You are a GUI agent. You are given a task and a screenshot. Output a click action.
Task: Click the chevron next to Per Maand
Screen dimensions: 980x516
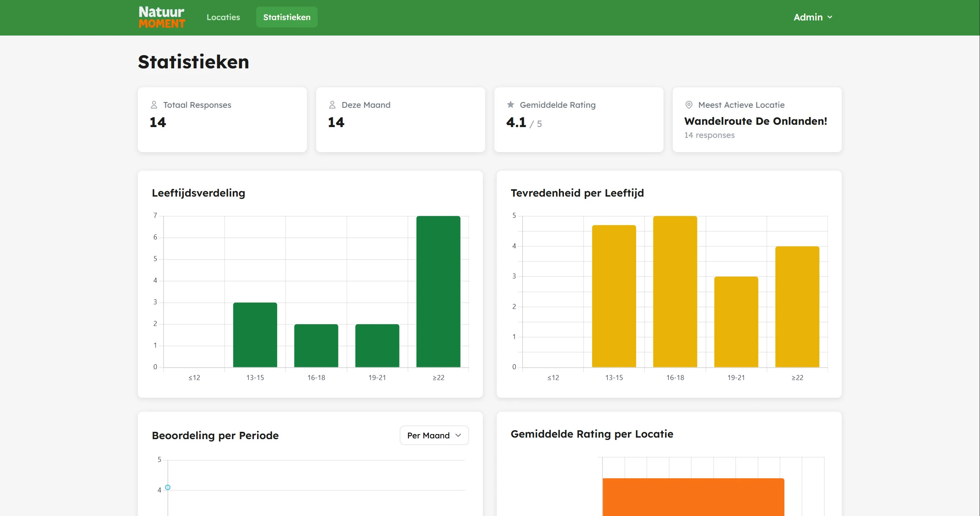click(459, 435)
